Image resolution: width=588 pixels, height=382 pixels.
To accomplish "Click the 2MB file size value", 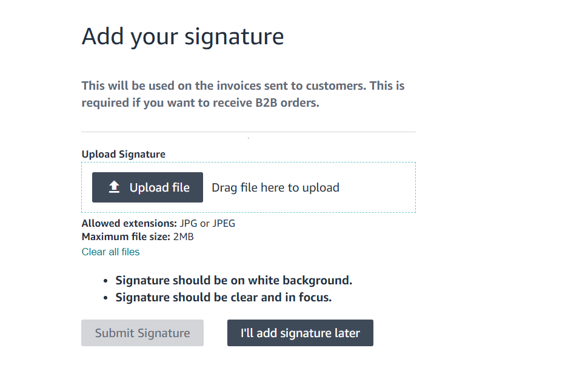I will [183, 236].
